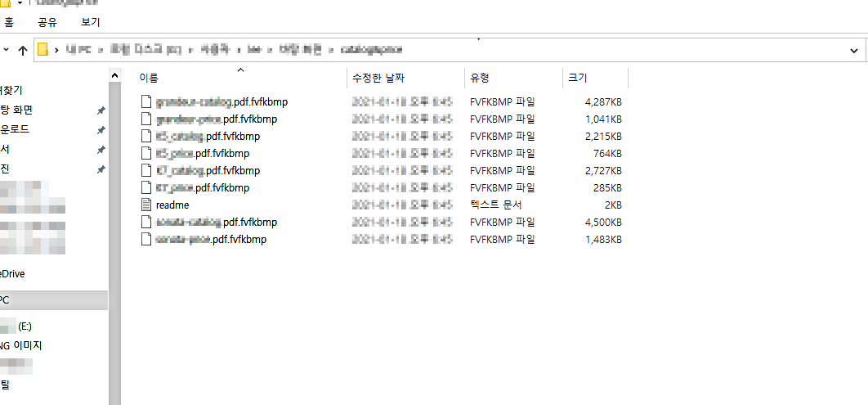Screen dimensions: 868x405
Task: Click the folder icon in the address bar
Action: (43, 50)
